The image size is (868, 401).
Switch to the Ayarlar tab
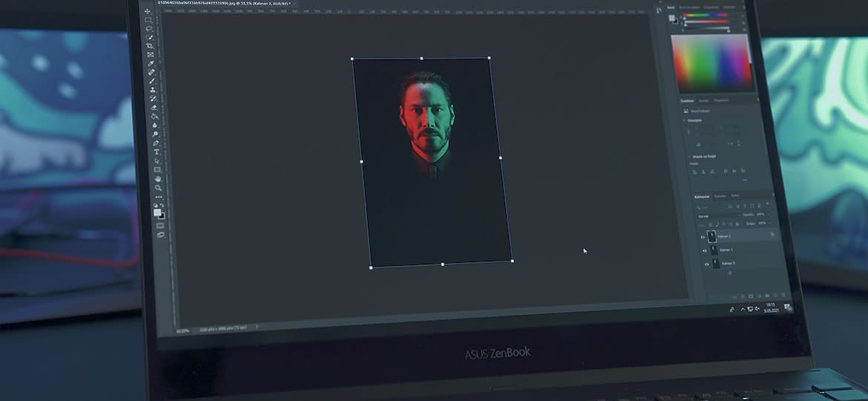703,100
